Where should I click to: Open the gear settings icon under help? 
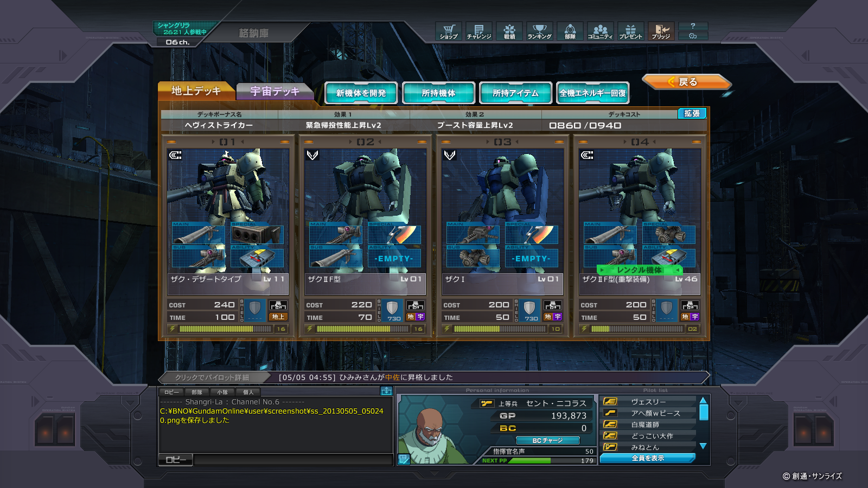693,36
